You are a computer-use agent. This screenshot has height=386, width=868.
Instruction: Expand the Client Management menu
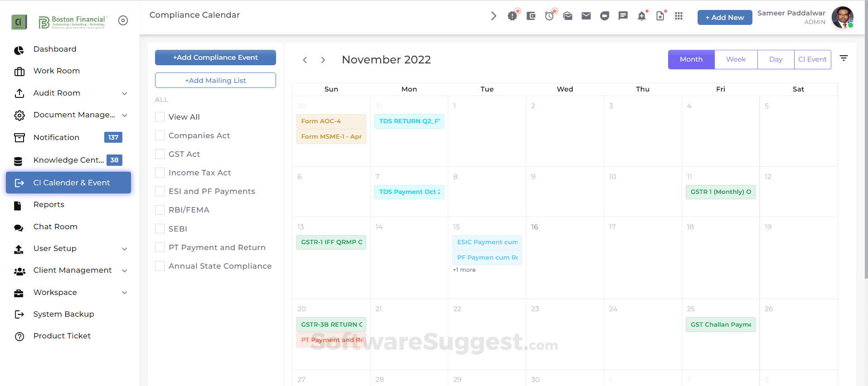pyautogui.click(x=125, y=270)
